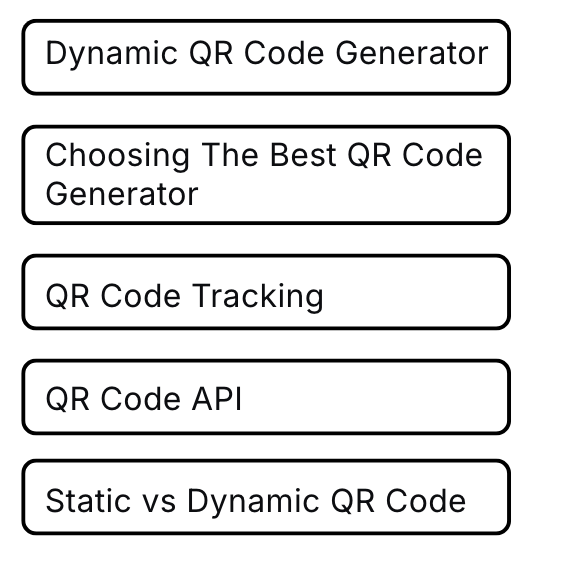Click the word 'Dynamic' in the first button
The width and height of the screenshot is (562, 584).
(x=111, y=54)
